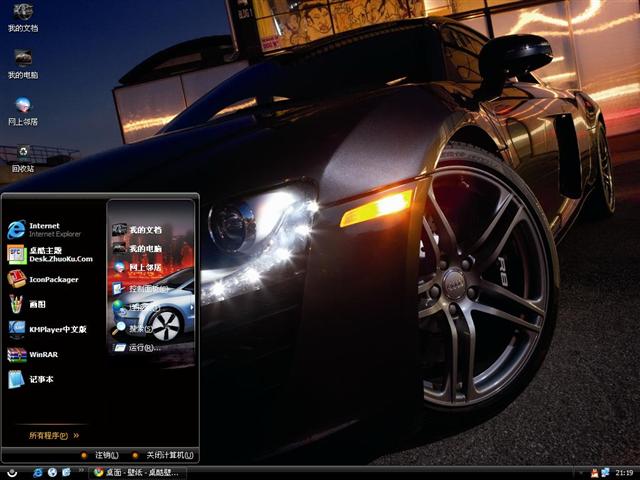Open 我的电脑 desktop icon

tap(23, 64)
